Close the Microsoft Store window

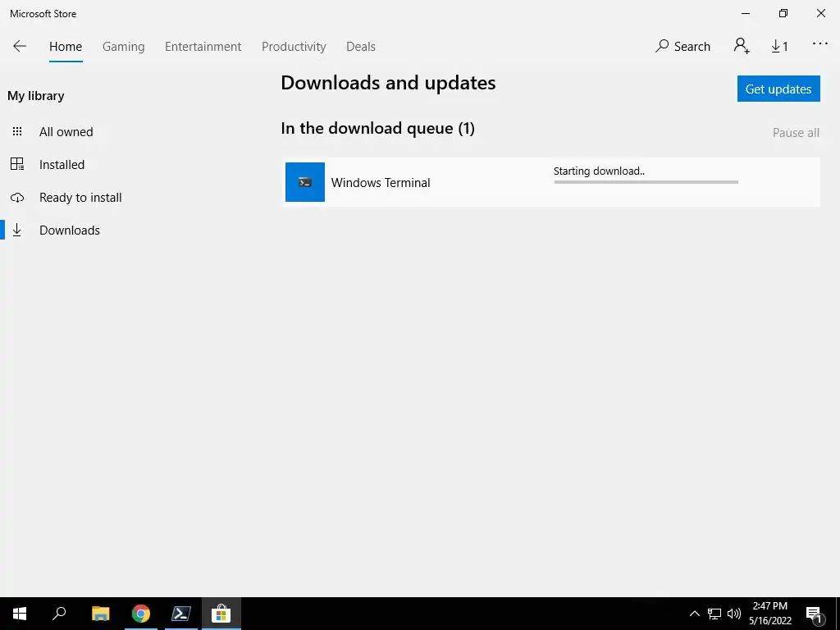pos(820,13)
